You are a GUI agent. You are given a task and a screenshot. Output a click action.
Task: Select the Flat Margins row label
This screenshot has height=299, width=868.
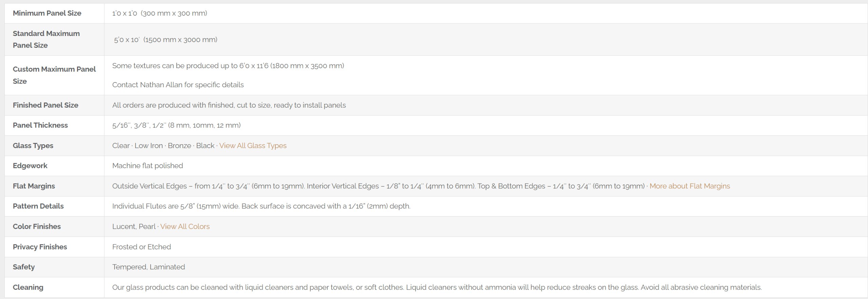coord(34,186)
